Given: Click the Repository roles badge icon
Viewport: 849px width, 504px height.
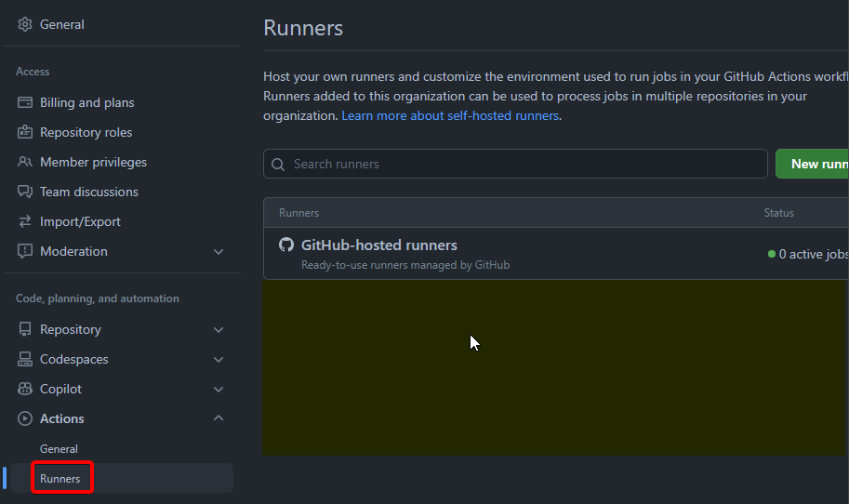Looking at the screenshot, I should 25,132.
